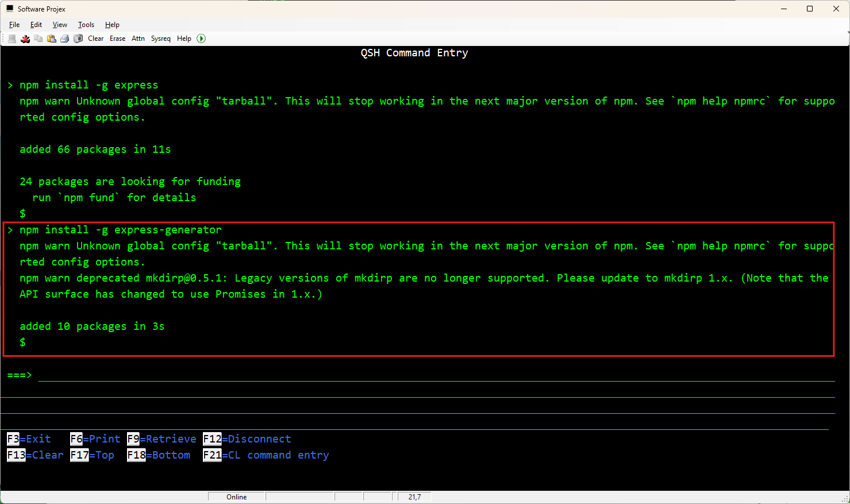This screenshot has height=504, width=850.
Task: Click the grayed-out connect computer icon
Action: click(x=12, y=39)
